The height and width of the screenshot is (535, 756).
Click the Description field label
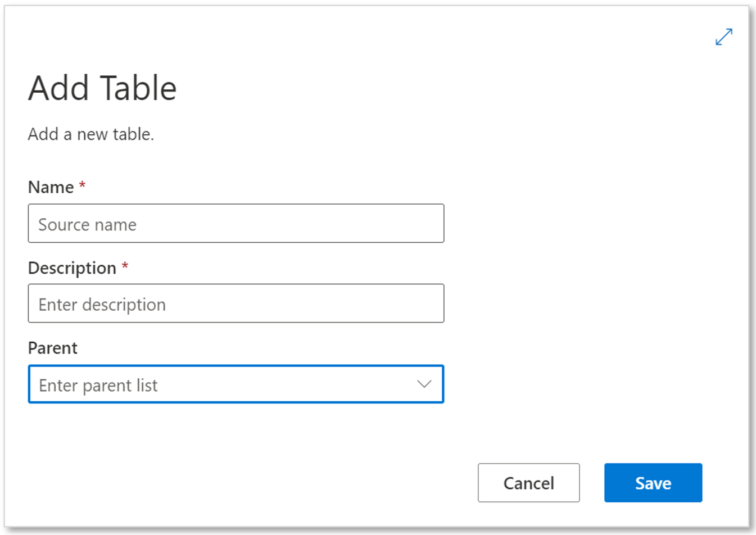[72, 268]
